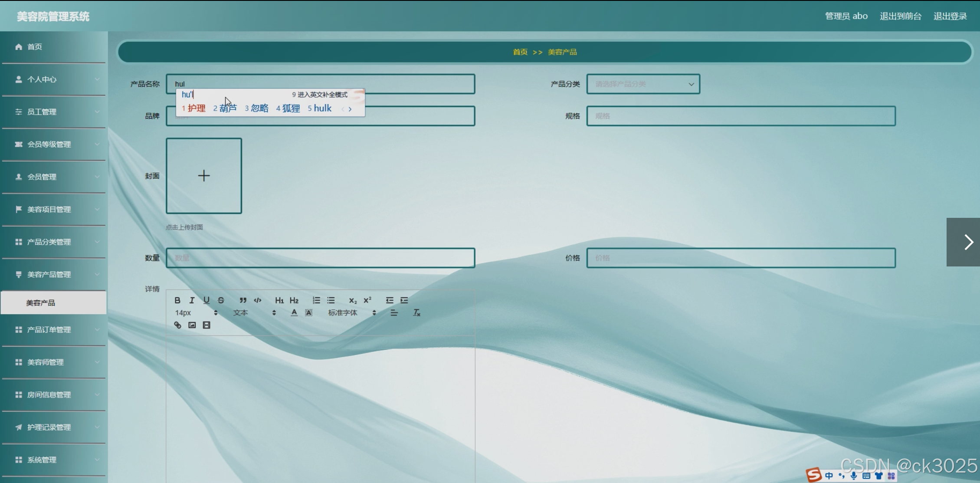Toggle strikethrough formatting in editor
The width and height of the screenshot is (980, 483).
221,300
